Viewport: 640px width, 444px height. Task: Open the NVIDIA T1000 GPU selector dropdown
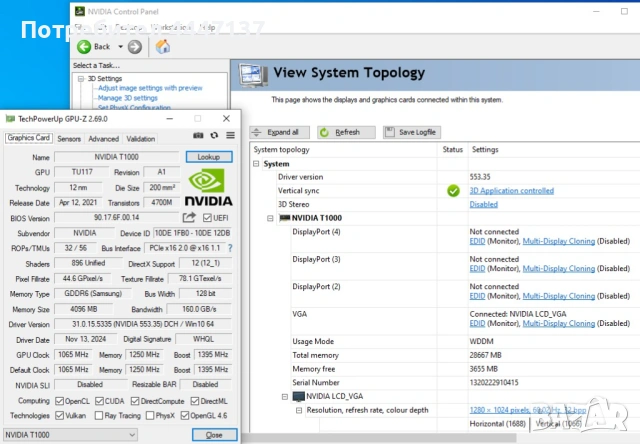pos(70,435)
